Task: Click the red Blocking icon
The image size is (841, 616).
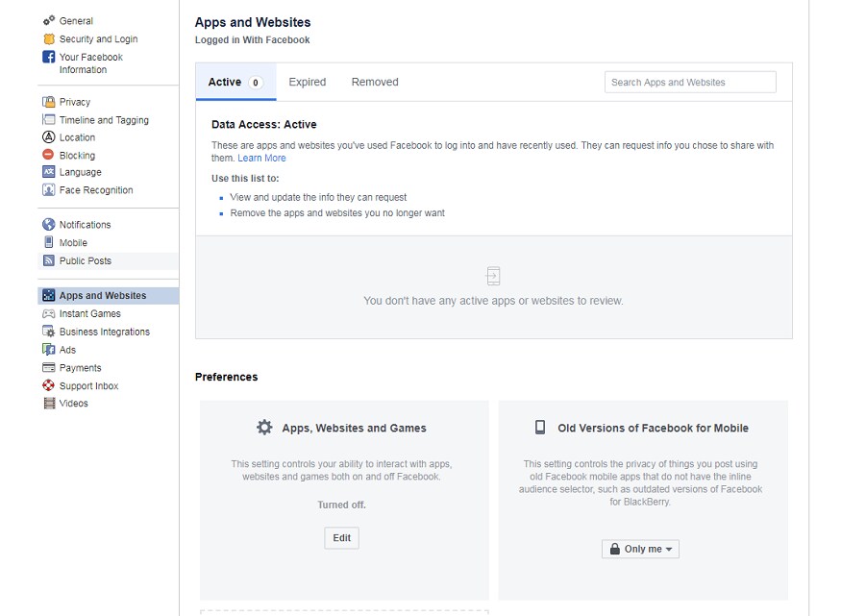Action: click(x=48, y=155)
